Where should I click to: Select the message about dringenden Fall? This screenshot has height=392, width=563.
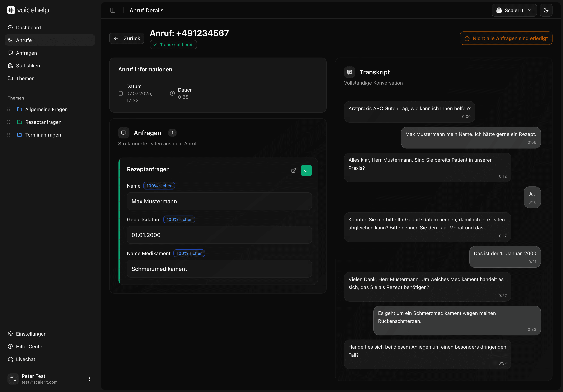tap(427, 354)
